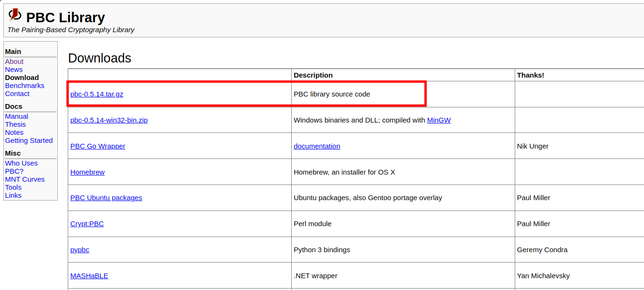
Task: Follow the MinGW link
Action: tap(438, 120)
